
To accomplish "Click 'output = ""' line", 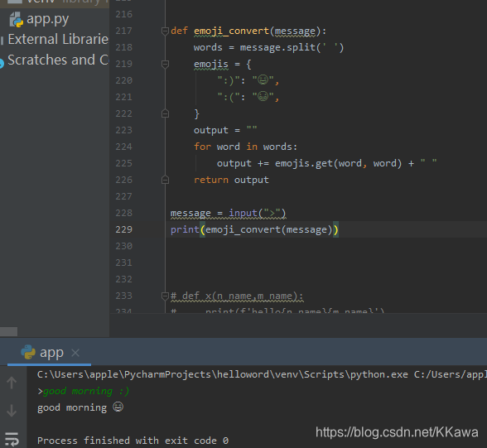I will pyautogui.click(x=225, y=130).
